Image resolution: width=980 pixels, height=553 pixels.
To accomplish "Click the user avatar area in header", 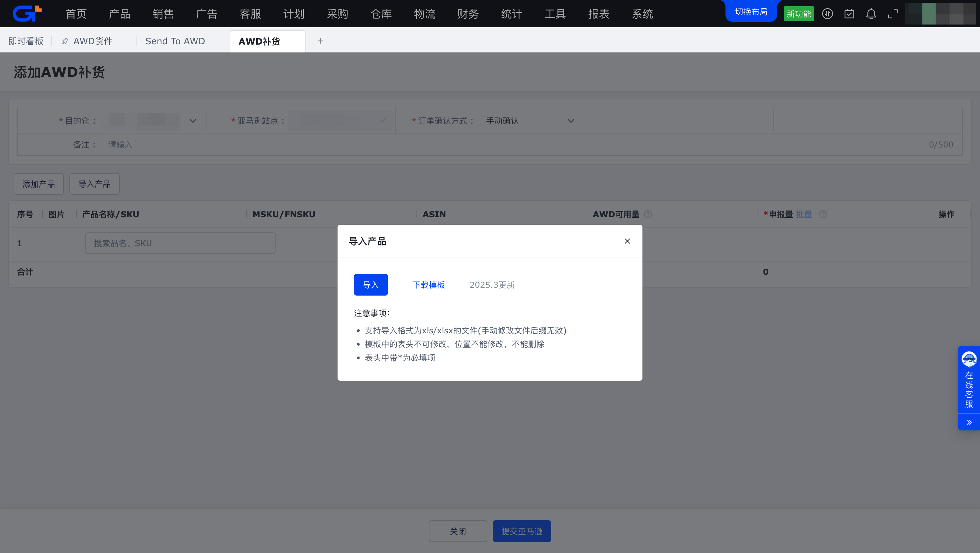I will (941, 14).
